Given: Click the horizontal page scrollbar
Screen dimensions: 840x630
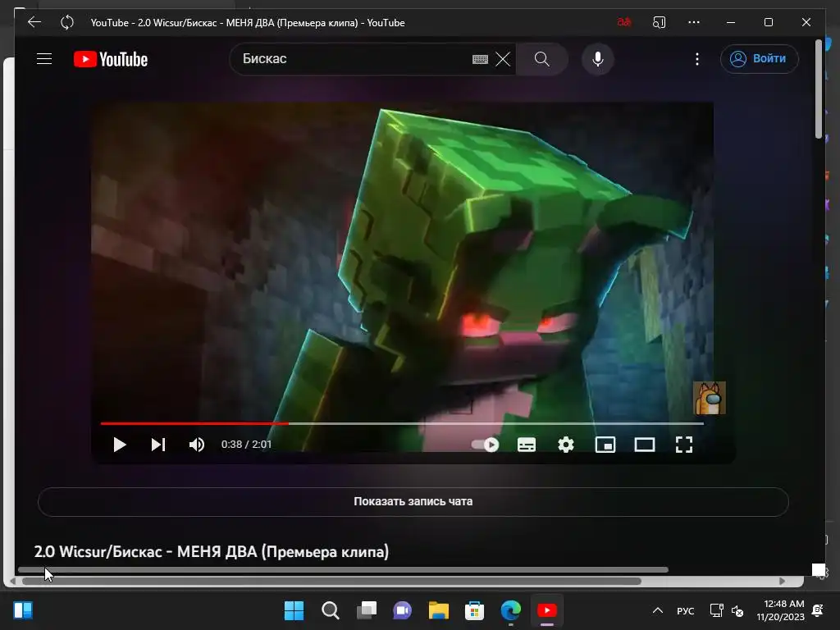Looking at the screenshot, I should click(x=343, y=569).
